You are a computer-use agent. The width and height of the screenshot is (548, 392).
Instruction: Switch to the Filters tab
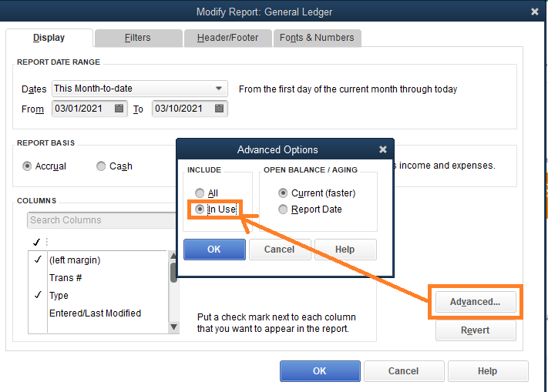coord(138,38)
